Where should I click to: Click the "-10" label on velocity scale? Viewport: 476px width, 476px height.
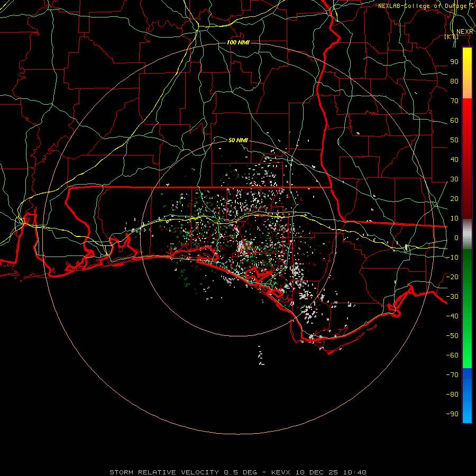pos(452,258)
